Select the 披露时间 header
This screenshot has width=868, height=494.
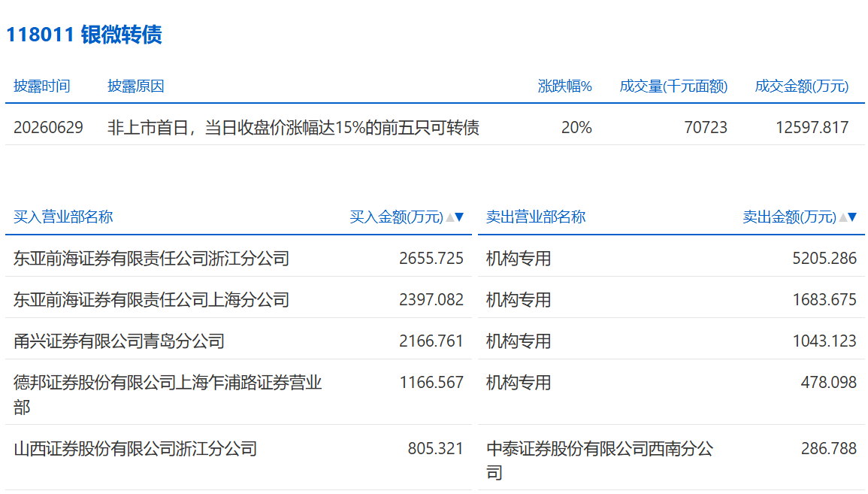41,86
